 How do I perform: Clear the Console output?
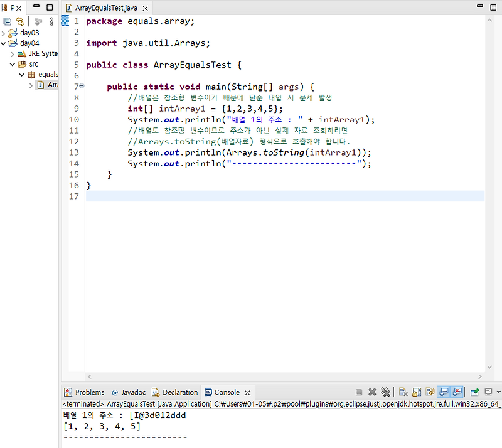(x=402, y=392)
